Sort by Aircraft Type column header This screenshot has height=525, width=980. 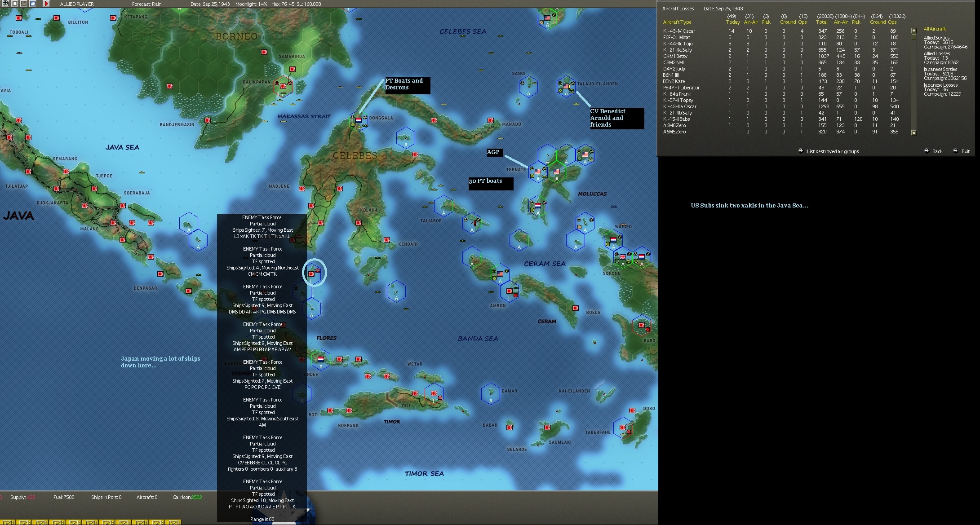[x=677, y=22]
